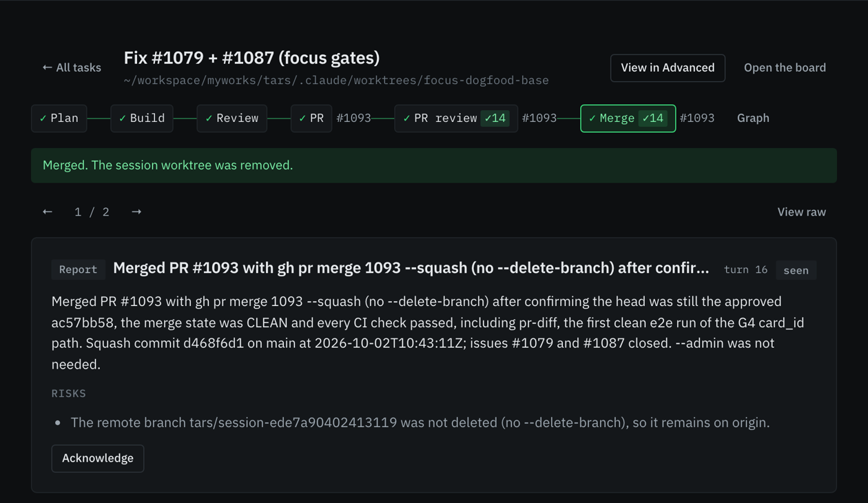868x503 pixels.
Task: Open the PR review stage step
Action: pyautogui.click(x=456, y=119)
